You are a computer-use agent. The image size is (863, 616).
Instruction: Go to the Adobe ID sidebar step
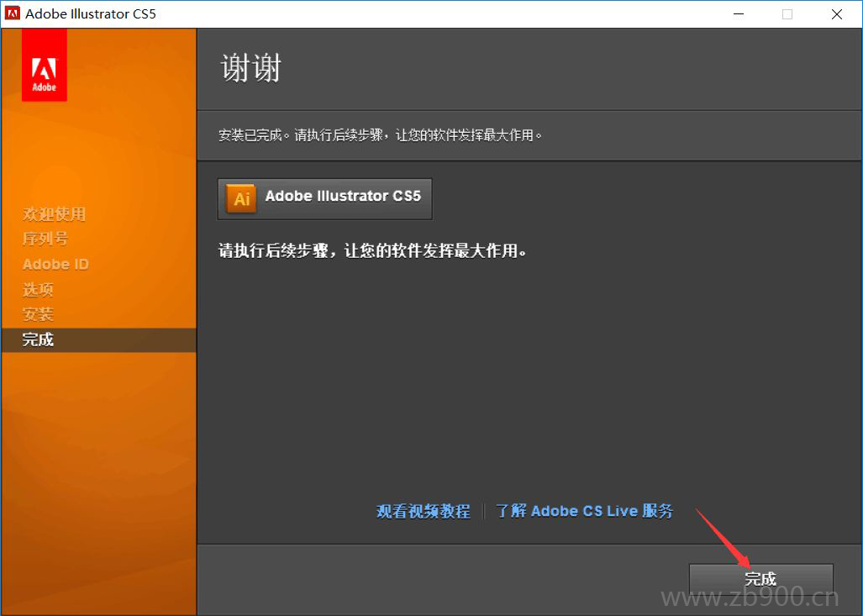click(x=55, y=264)
